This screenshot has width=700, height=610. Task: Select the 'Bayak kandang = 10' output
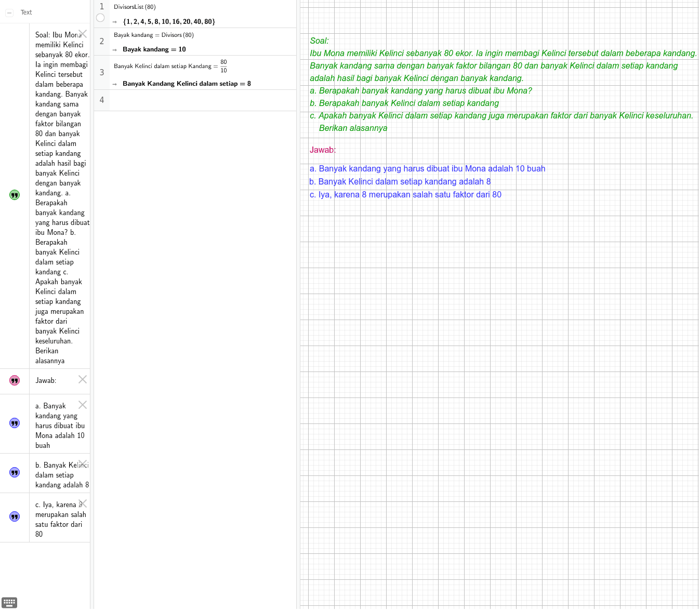(154, 49)
